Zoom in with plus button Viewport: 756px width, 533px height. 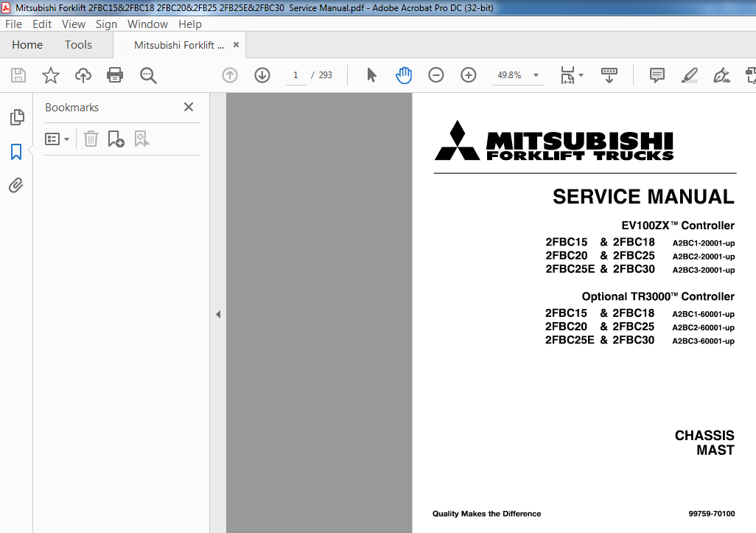tap(468, 75)
